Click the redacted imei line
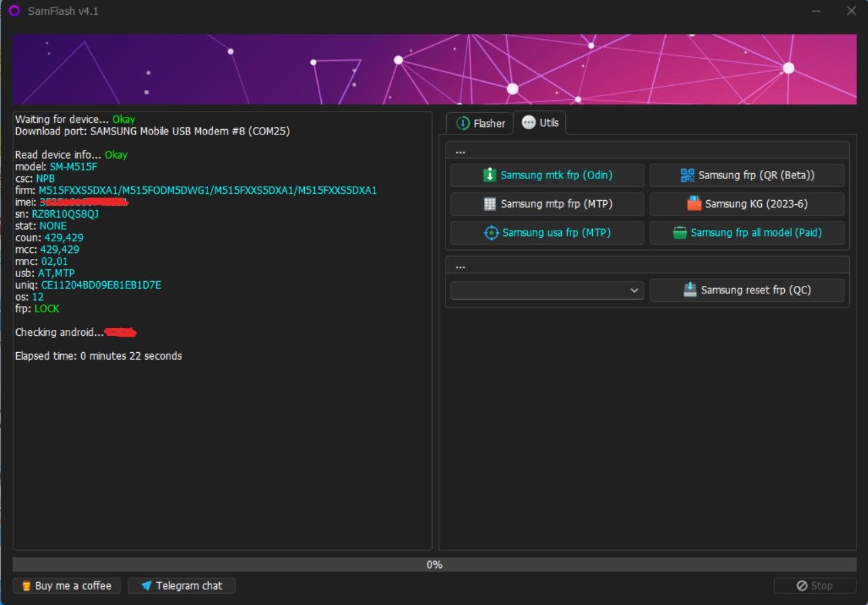 (72, 202)
